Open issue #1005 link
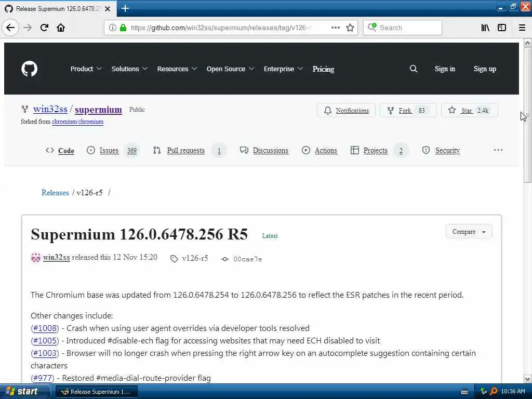The height and width of the screenshot is (399, 532). pyautogui.click(x=45, y=341)
